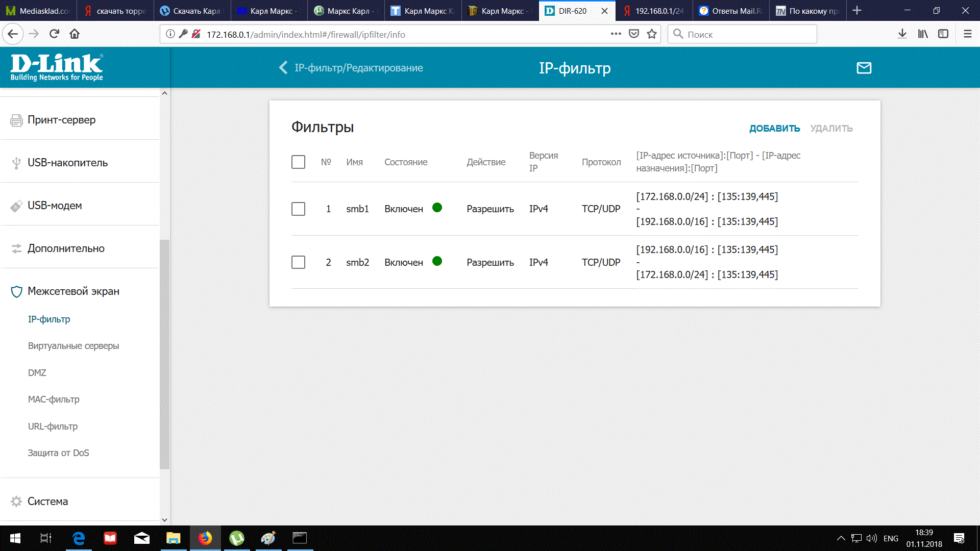Image resolution: width=980 pixels, height=551 pixels.
Task: Open Firefox downloads arrow icon
Action: tap(902, 34)
